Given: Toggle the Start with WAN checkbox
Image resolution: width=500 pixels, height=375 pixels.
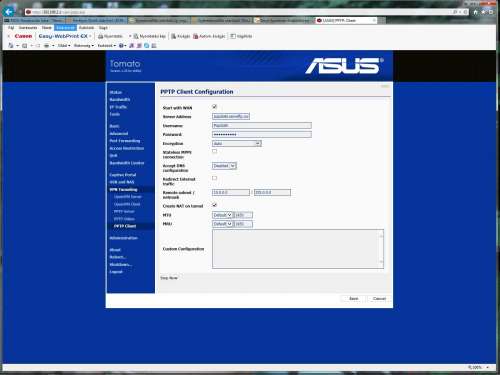Looking at the screenshot, I should pyautogui.click(x=214, y=107).
